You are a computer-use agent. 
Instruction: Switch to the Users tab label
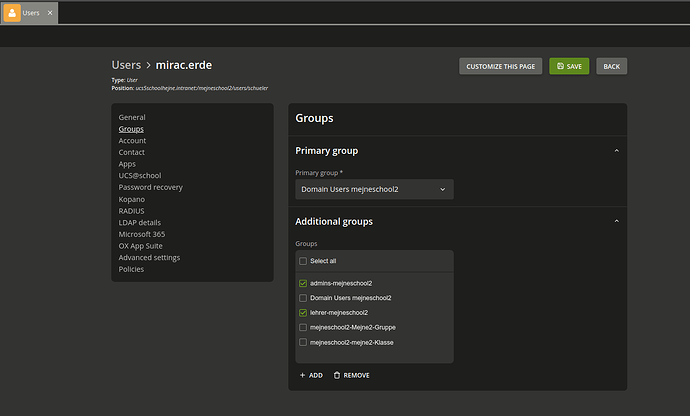click(x=31, y=13)
